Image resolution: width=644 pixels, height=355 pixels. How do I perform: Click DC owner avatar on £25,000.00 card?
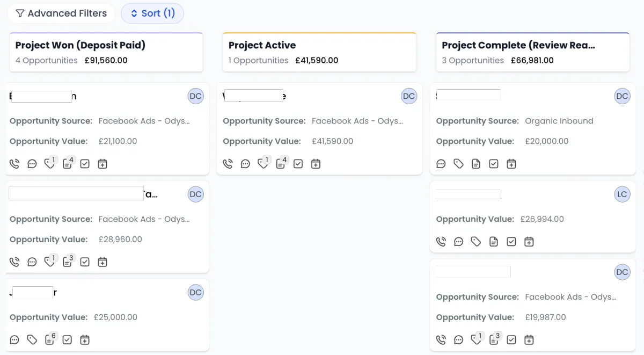[x=195, y=293]
